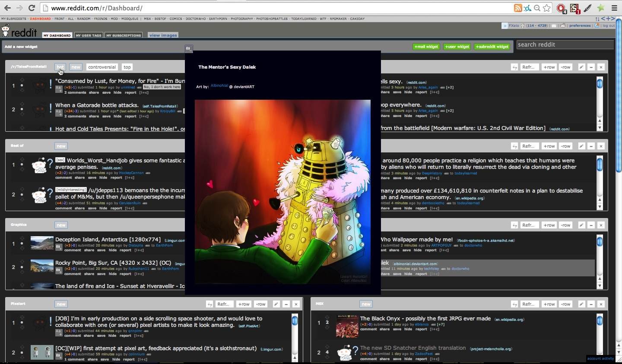Open the MY USER TAGS tab
The image size is (622, 364).
89,35
